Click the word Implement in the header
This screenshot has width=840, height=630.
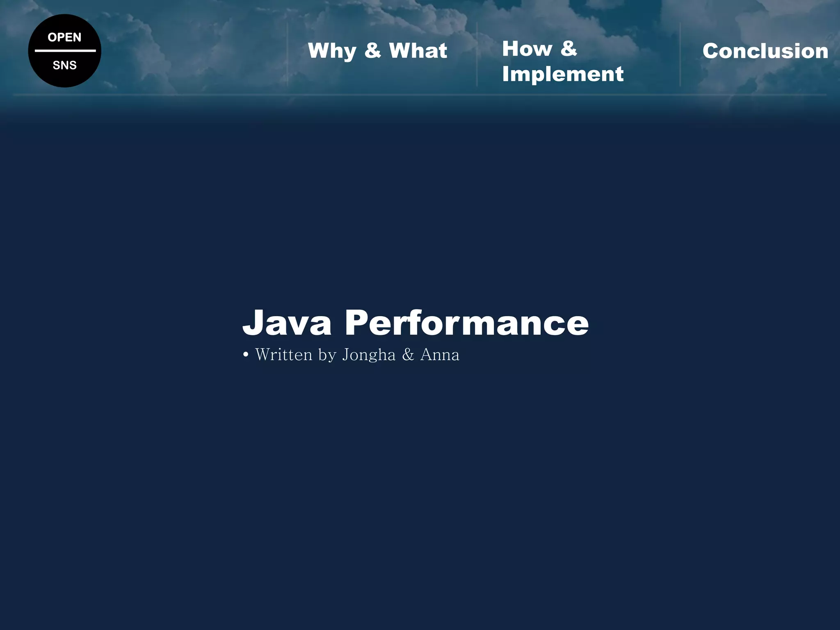562,74
